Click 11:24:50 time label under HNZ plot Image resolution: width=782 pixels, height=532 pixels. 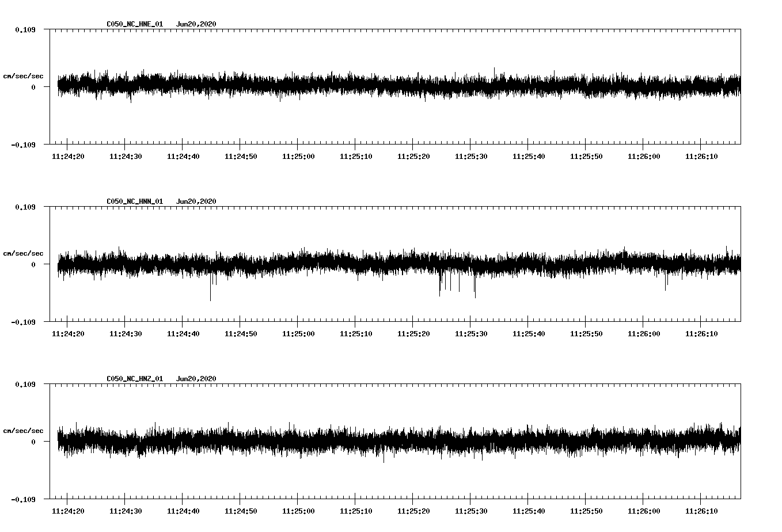[x=241, y=511]
